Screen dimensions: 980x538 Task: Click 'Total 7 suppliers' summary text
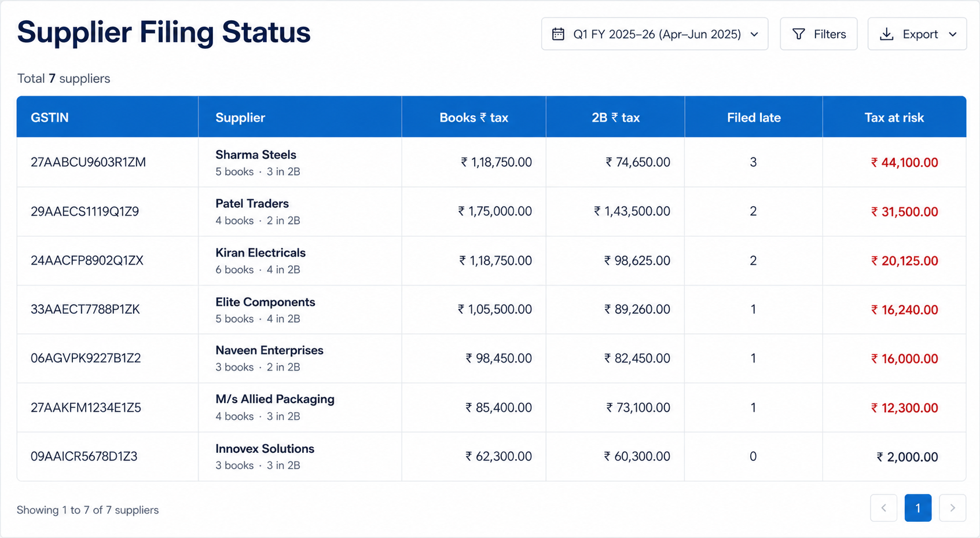pos(64,78)
